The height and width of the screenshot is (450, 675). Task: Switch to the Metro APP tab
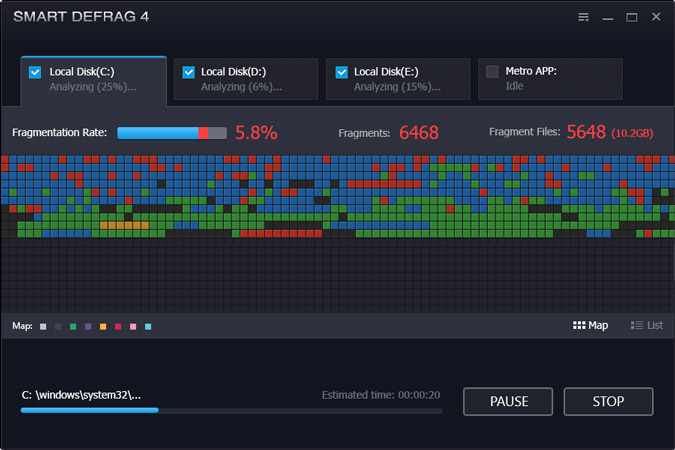[550, 79]
